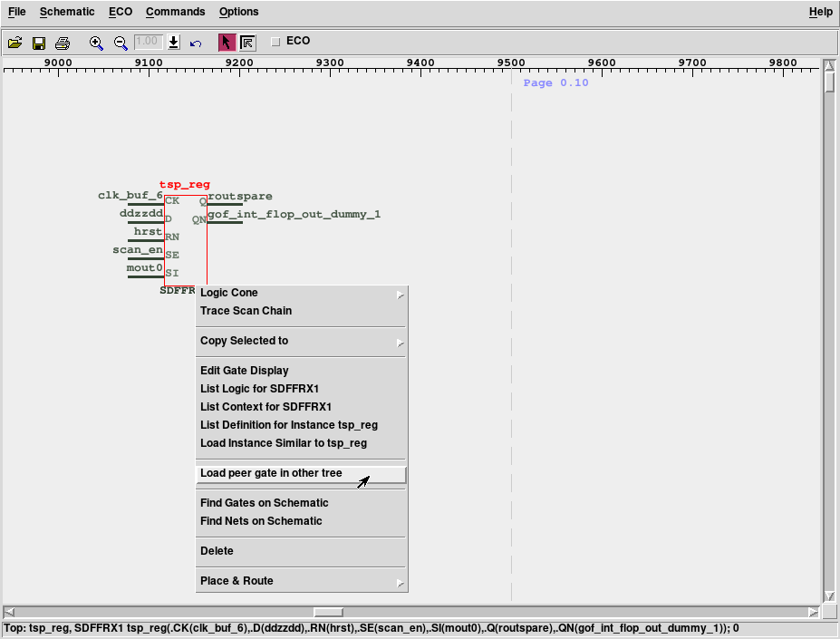This screenshot has width=840, height=639.
Task: Open the Help menu
Action: (820, 12)
